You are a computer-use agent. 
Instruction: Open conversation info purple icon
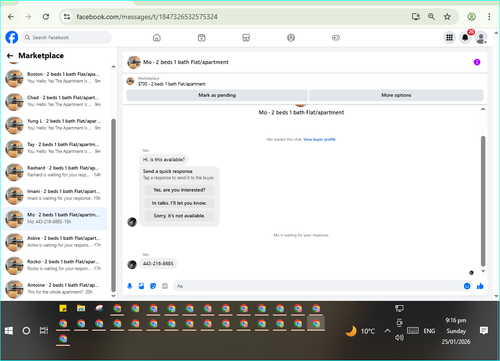pos(477,62)
